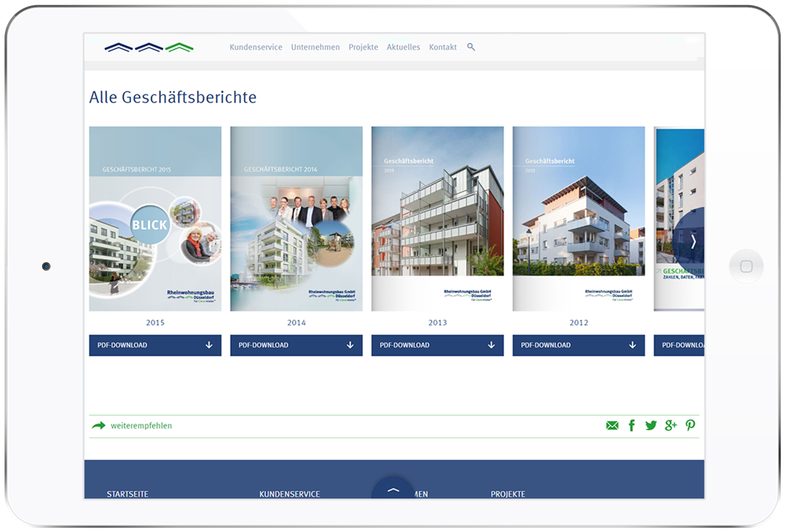Open the Unternehmen menu
The width and height of the screenshot is (785, 532).
(x=315, y=47)
